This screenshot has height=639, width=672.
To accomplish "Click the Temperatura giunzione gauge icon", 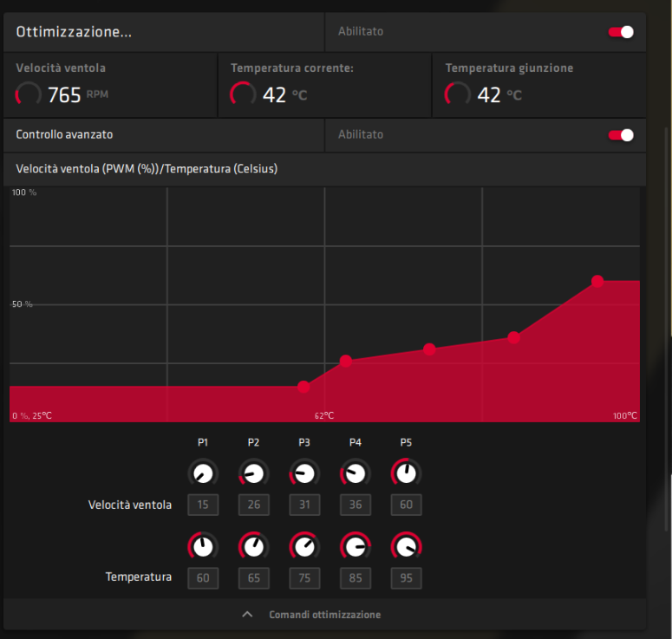I will (x=458, y=95).
